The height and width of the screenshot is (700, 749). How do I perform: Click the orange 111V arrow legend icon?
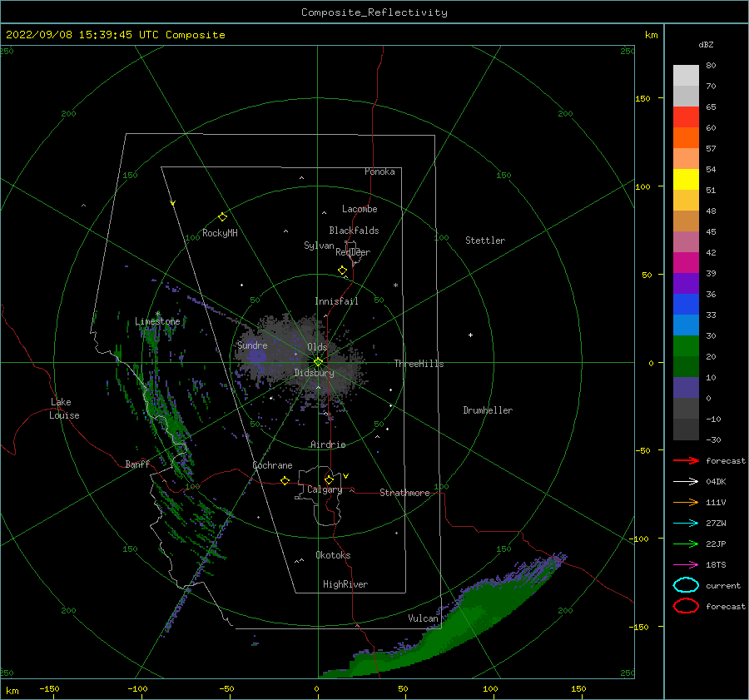[x=686, y=502]
